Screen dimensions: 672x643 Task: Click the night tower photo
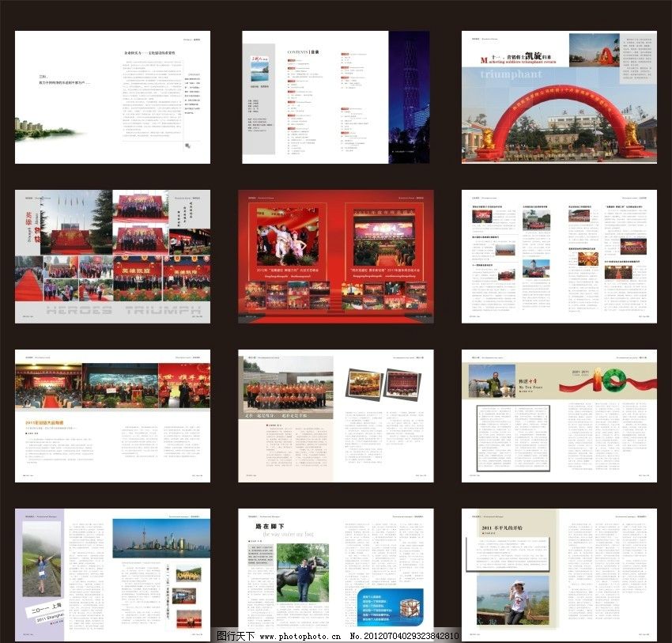click(x=410, y=96)
